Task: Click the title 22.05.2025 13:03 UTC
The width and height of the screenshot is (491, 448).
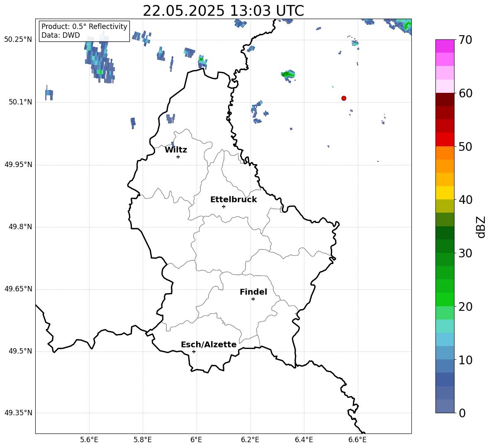Action: (223, 11)
